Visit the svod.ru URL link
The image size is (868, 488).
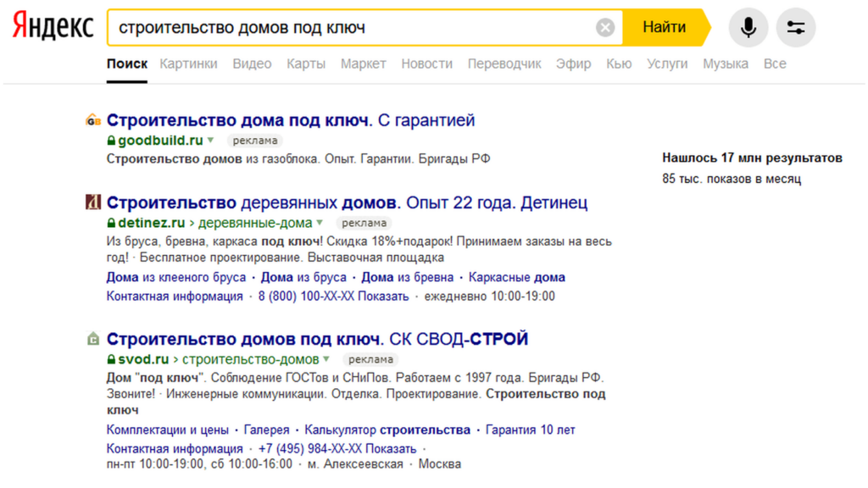tap(143, 359)
